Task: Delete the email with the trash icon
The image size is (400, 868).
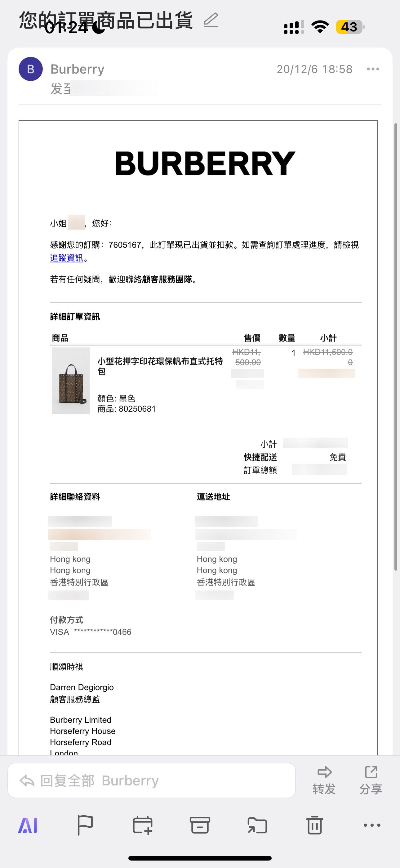Action: pos(315,825)
